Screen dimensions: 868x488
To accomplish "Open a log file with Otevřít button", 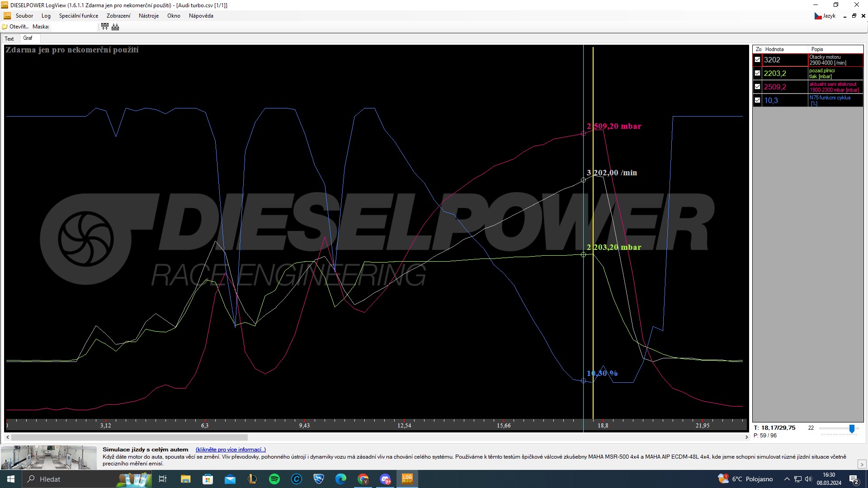I will point(15,27).
